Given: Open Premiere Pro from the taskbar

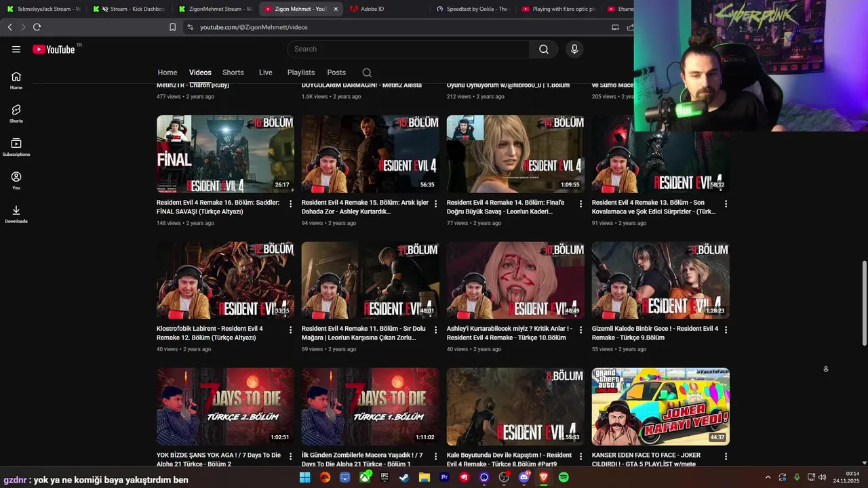Looking at the screenshot, I should (445, 477).
